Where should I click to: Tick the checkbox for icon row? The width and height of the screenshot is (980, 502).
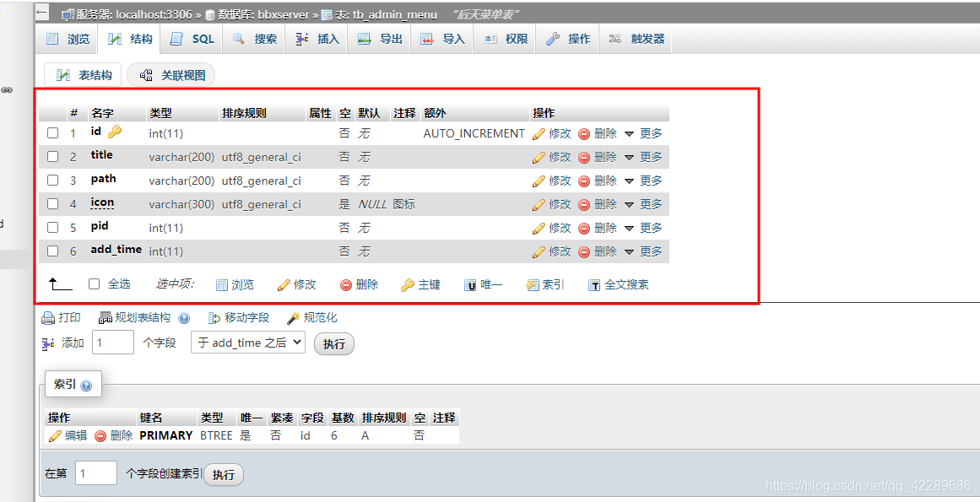tap(53, 204)
